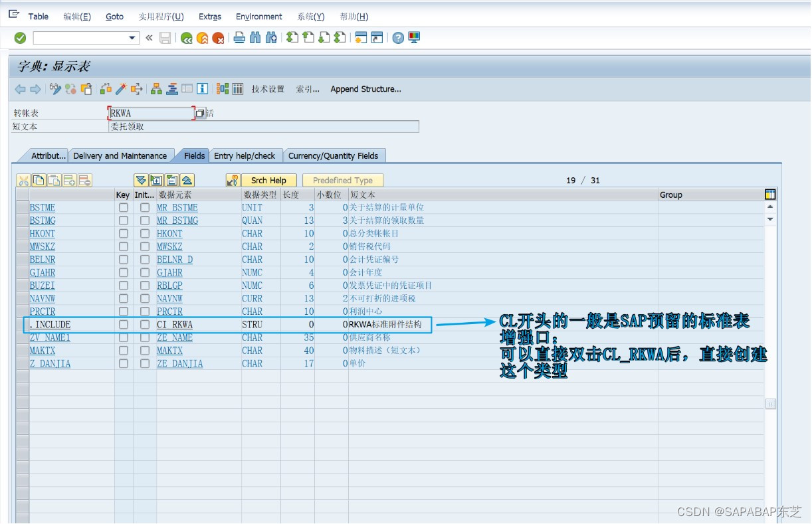Switch to the Currency/Quantity Fields tab
The height and width of the screenshot is (524, 812).
pyautogui.click(x=335, y=155)
